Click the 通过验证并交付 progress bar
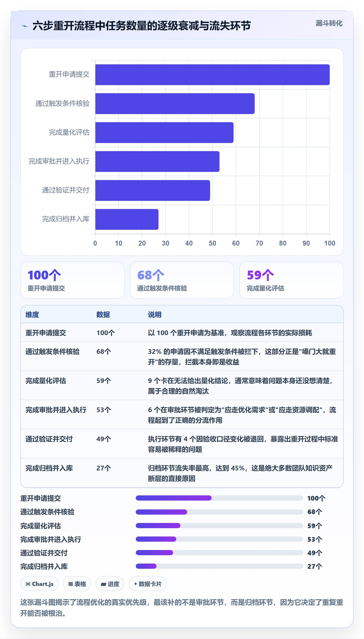This screenshot has width=364, height=639. [219, 553]
